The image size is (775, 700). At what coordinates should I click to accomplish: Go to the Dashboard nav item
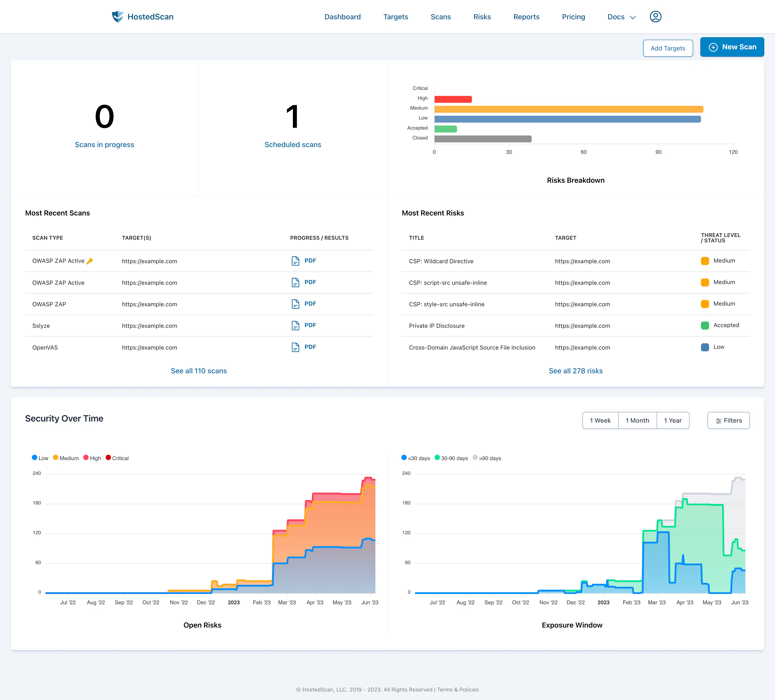pyautogui.click(x=342, y=17)
